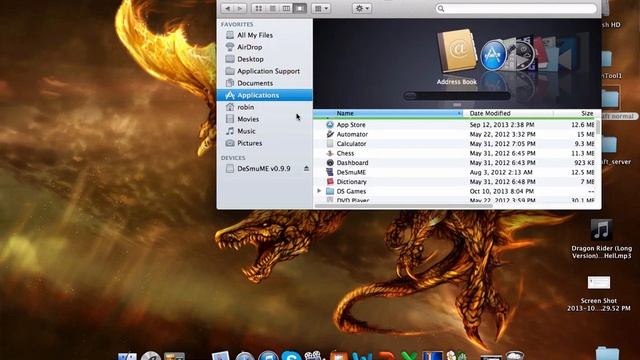Select the Calculator application row
The height and width of the screenshot is (360, 640).
tap(454, 144)
